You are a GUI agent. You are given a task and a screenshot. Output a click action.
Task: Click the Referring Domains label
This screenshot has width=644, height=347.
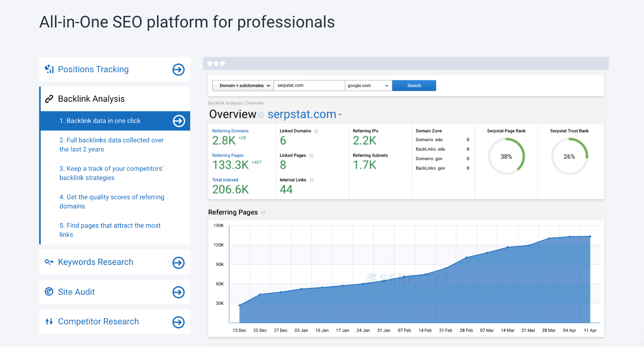[x=230, y=131]
